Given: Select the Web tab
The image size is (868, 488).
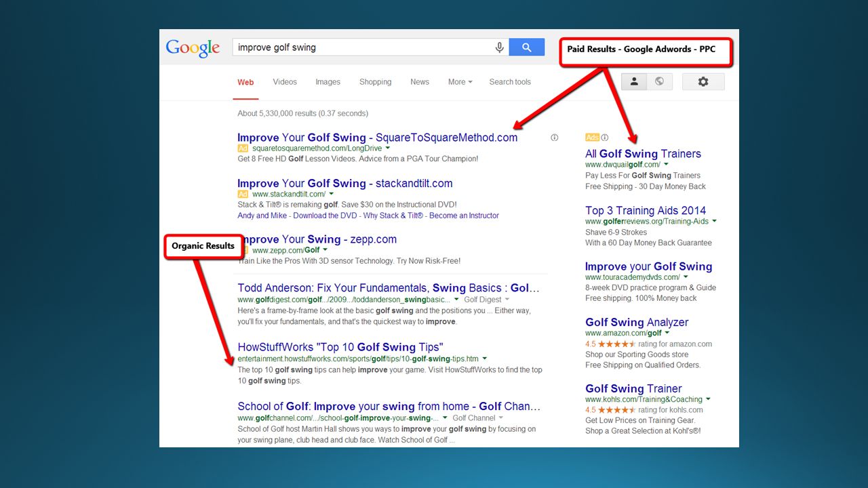Looking at the screenshot, I should point(245,82).
